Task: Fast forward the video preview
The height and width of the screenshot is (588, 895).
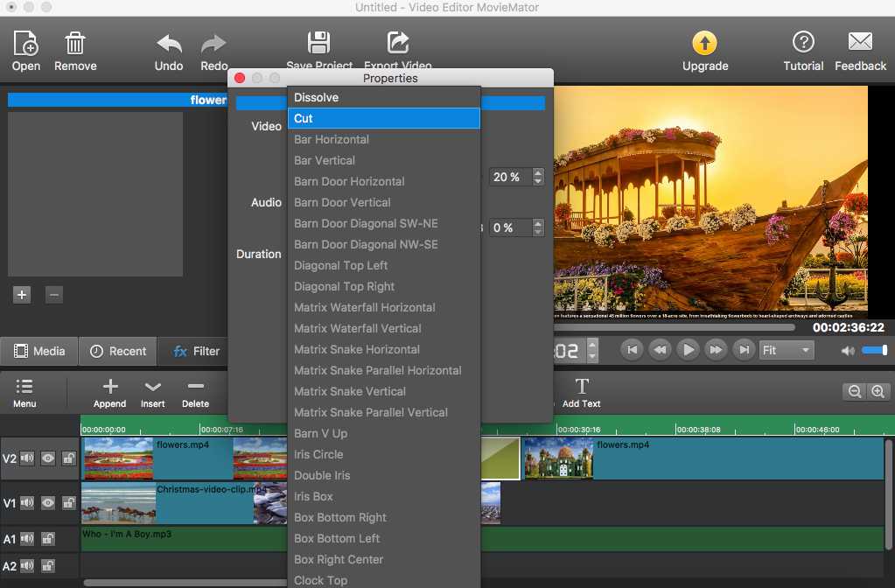Action: tap(716, 350)
